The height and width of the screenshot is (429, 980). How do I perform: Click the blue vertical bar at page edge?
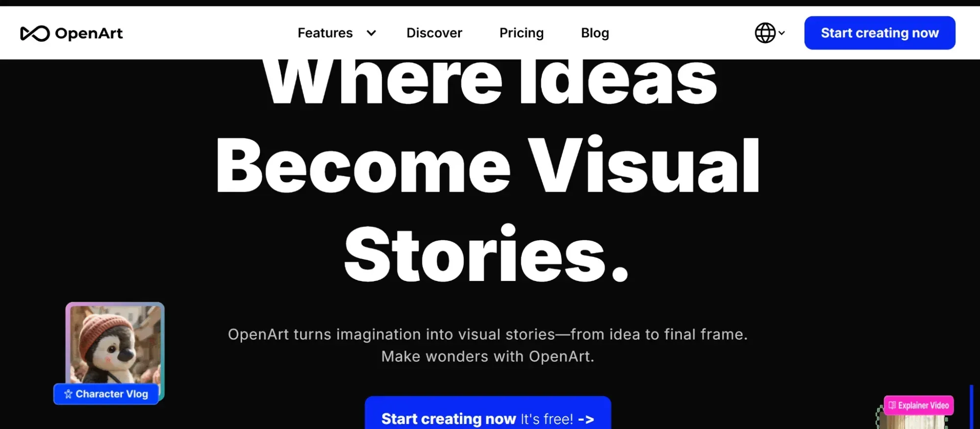click(971, 407)
